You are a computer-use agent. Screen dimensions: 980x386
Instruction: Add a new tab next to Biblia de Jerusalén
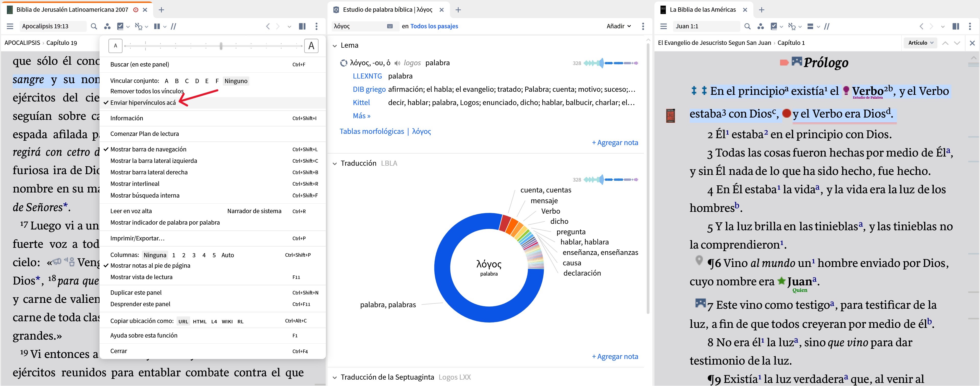(161, 10)
